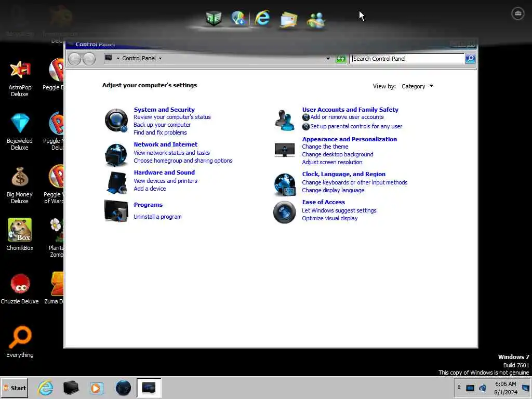Click Add or remove user accounts
The height and width of the screenshot is (399, 532).
click(x=347, y=117)
